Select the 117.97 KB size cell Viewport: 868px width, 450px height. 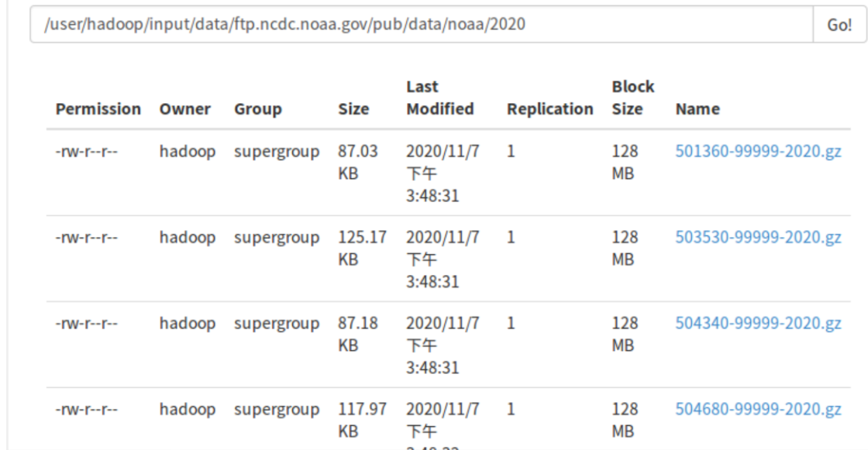point(362,421)
